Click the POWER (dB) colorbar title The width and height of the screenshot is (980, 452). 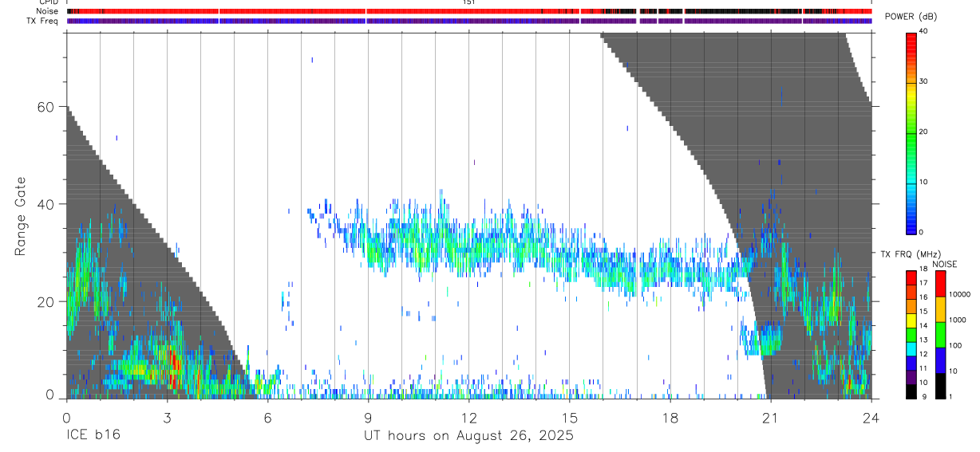coord(911,17)
